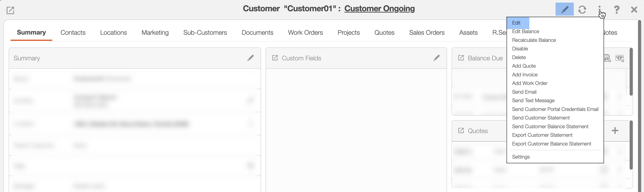644x192 pixels.
Task: Open the Work Orders tab
Action: pos(305,33)
